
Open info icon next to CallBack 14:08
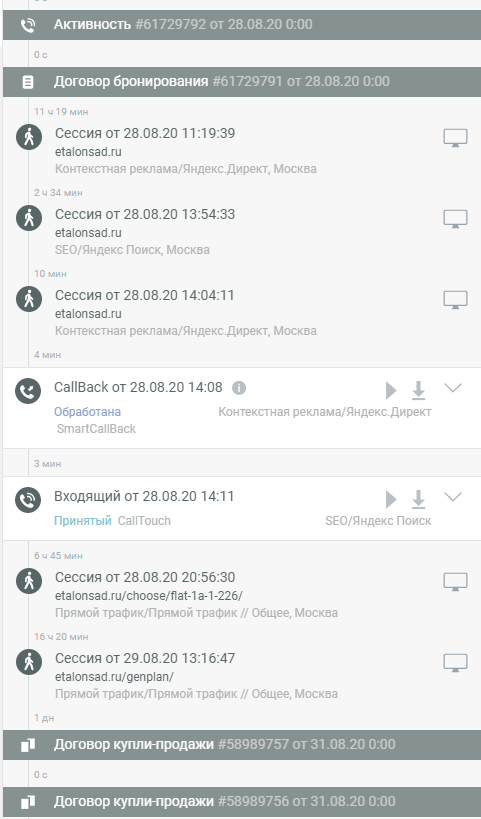[239, 388]
